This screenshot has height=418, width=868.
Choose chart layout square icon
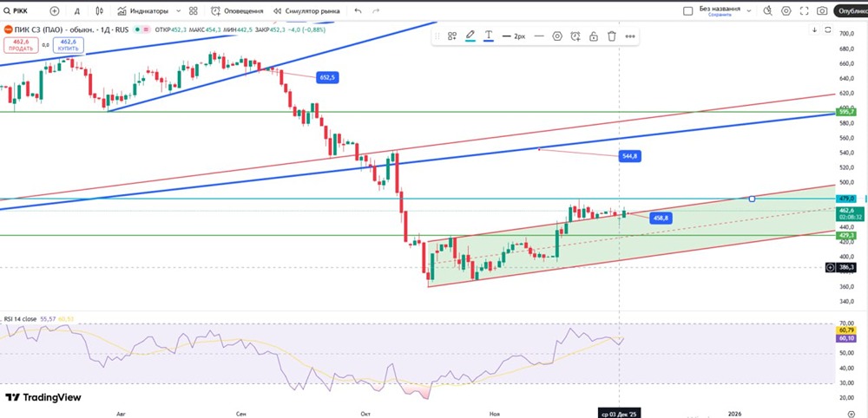(688, 10)
